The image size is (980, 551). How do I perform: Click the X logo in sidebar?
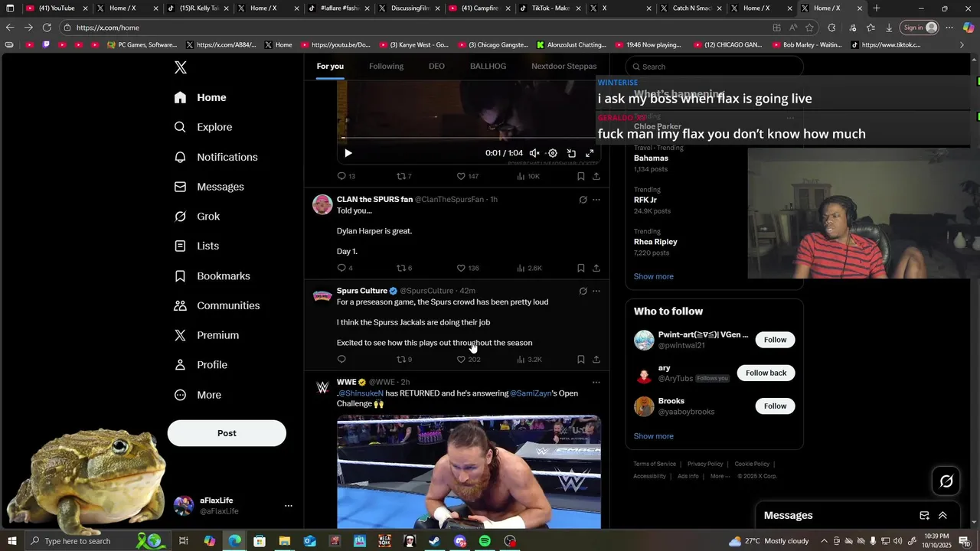(x=181, y=67)
